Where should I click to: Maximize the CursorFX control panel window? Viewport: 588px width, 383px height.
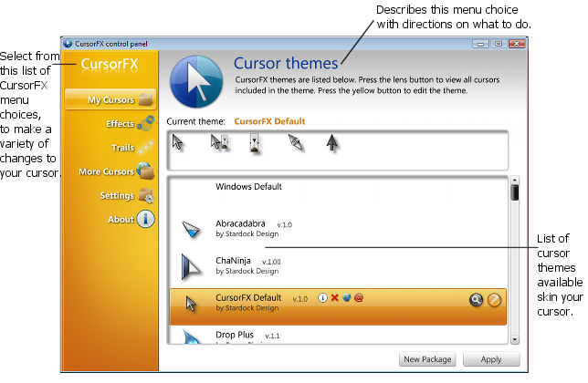pyautogui.click(x=499, y=44)
